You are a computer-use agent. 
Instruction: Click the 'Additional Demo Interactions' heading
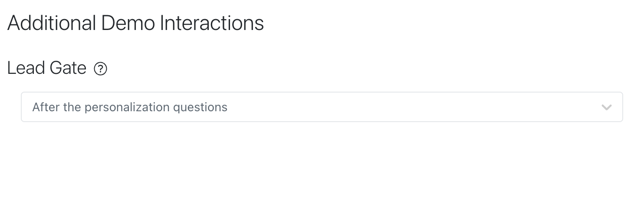coord(135,23)
